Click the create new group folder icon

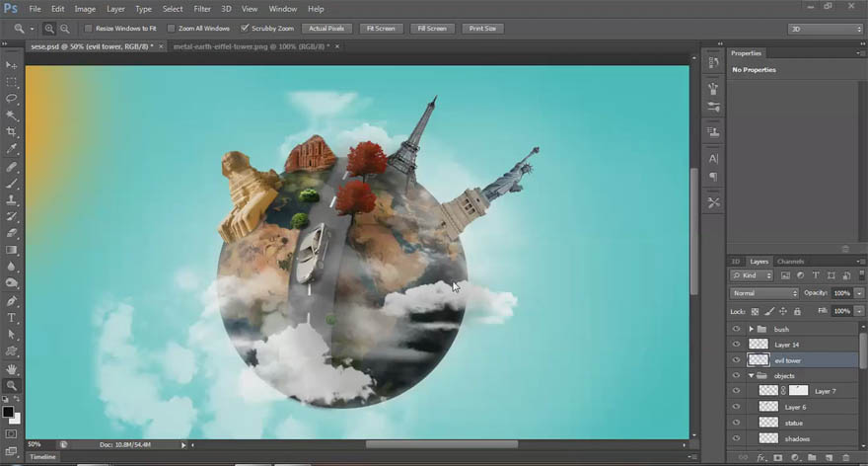tap(812, 458)
